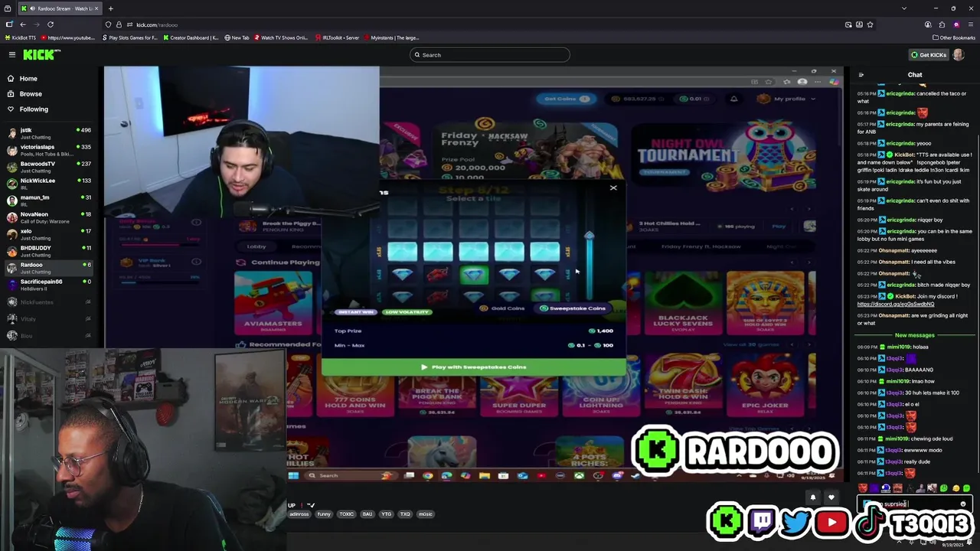Open the Firefox View icon
The height and width of the screenshot is (551, 980).
point(8,8)
